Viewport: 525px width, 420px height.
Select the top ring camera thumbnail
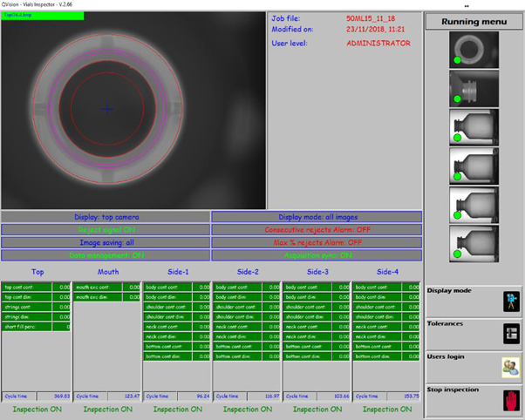point(474,51)
